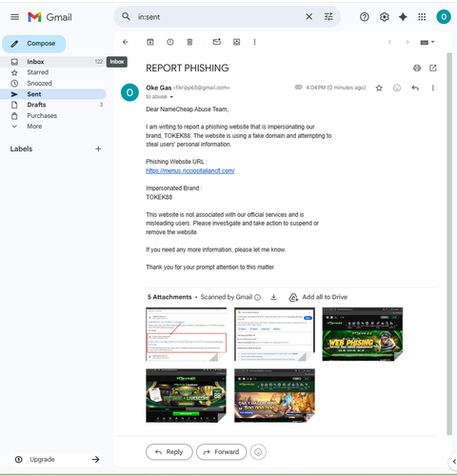The width and height of the screenshot is (457, 476).
Task: Open search options filter icon
Action: click(x=328, y=16)
